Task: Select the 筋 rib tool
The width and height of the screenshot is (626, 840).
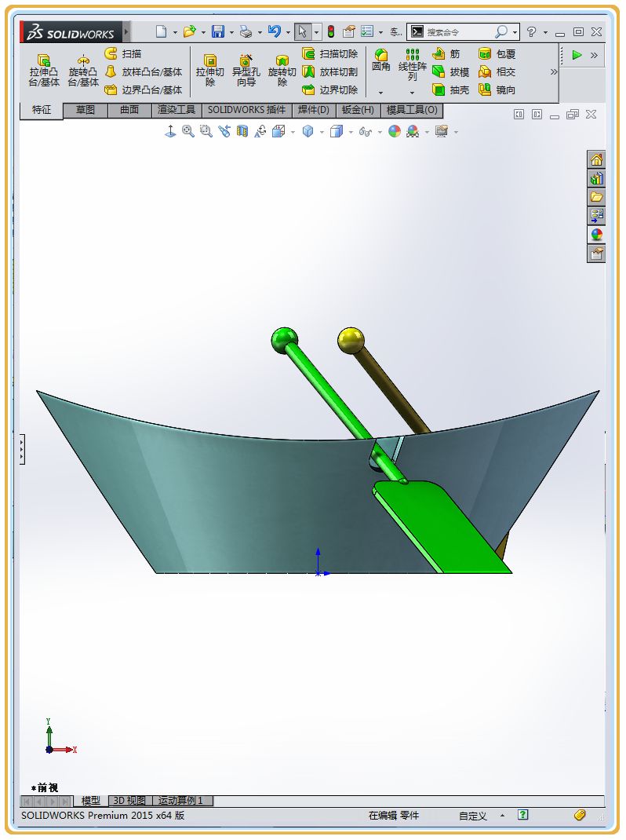Action: pyautogui.click(x=446, y=53)
